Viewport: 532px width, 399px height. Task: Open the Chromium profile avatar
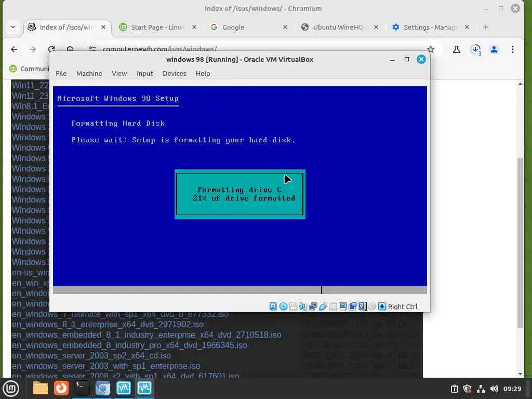(494, 49)
